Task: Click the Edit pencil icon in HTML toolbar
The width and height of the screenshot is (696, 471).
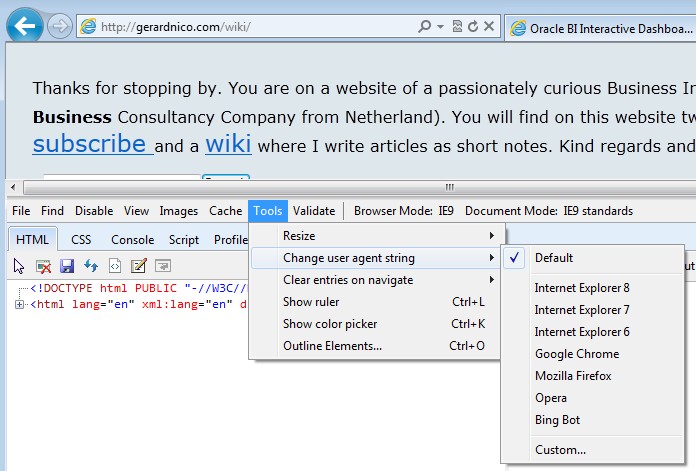Action: tap(139, 266)
